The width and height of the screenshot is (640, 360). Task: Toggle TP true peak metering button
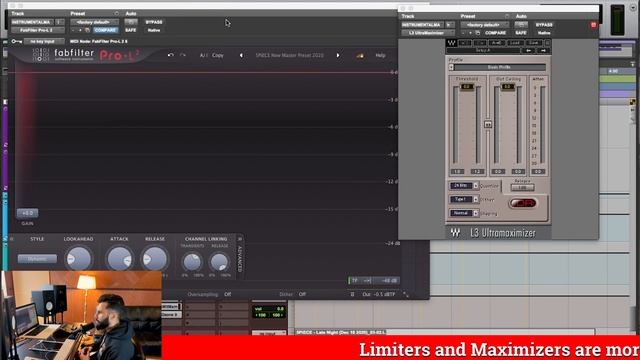(354, 280)
